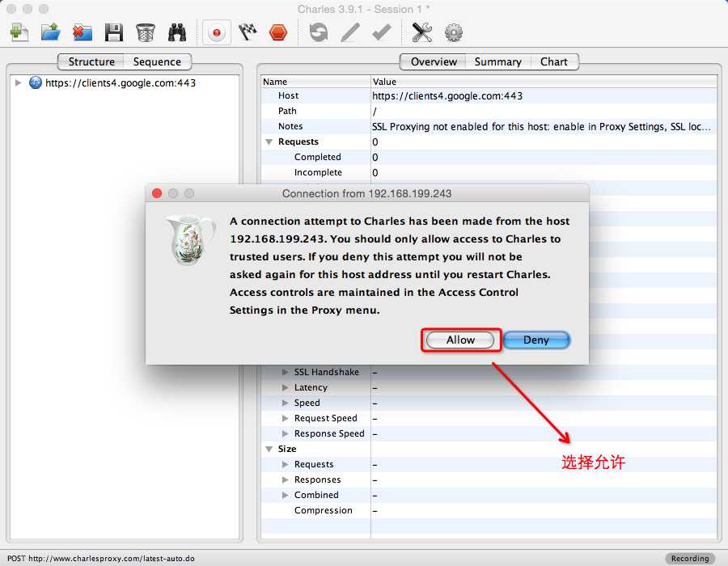Click the New Session toolbar icon
The height and width of the screenshot is (566, 728).
(x=19, y=33)
